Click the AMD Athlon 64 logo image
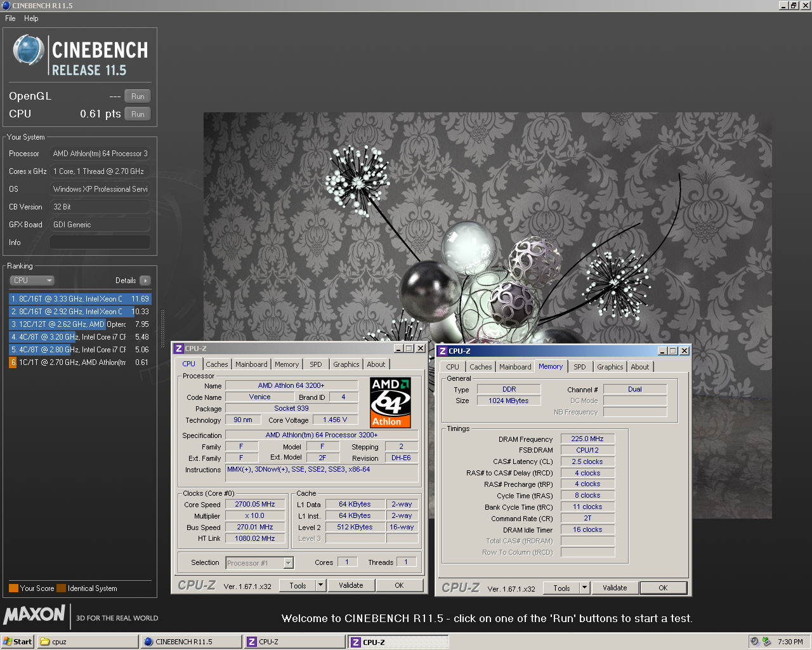 tap(391, 402)
